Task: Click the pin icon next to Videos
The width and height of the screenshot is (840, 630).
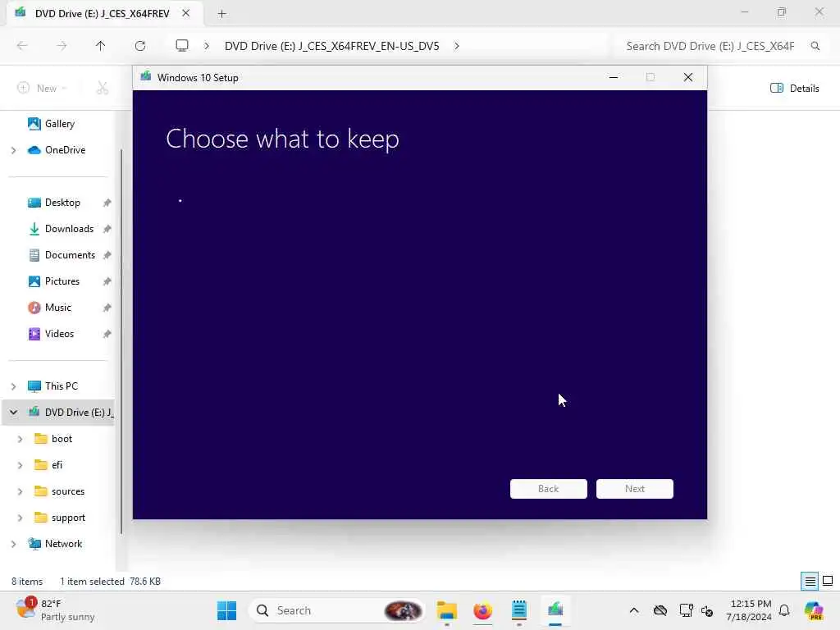Action: tap(107, 334)
